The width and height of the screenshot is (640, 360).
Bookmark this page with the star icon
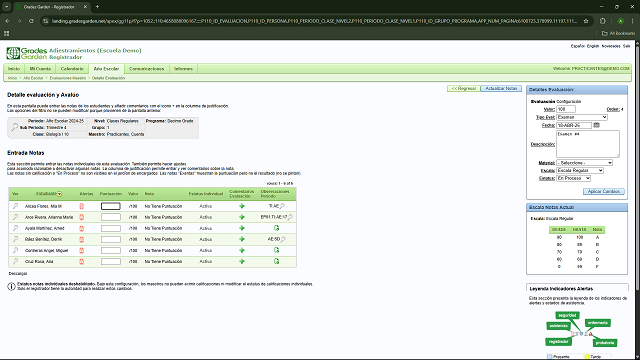click(586, 21)
